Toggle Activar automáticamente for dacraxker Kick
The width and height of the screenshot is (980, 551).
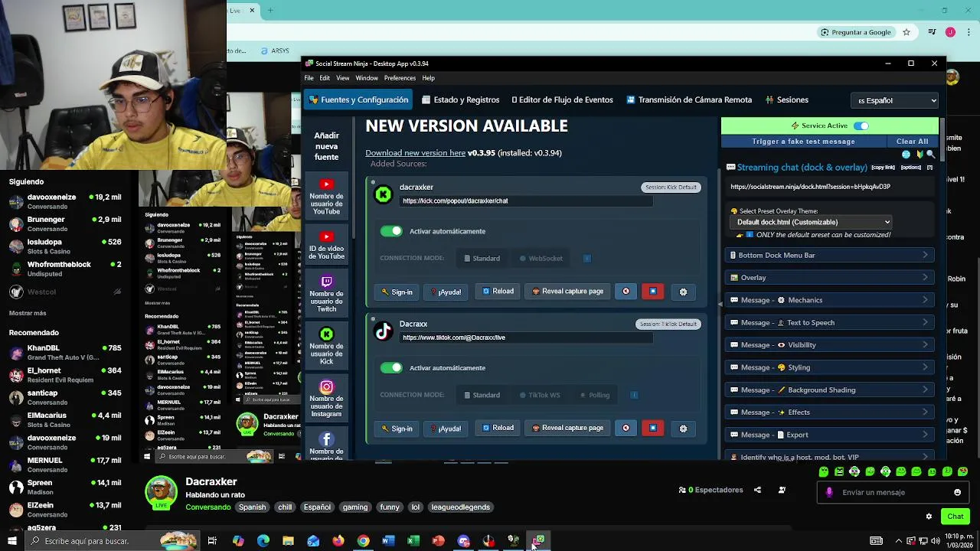391,231
